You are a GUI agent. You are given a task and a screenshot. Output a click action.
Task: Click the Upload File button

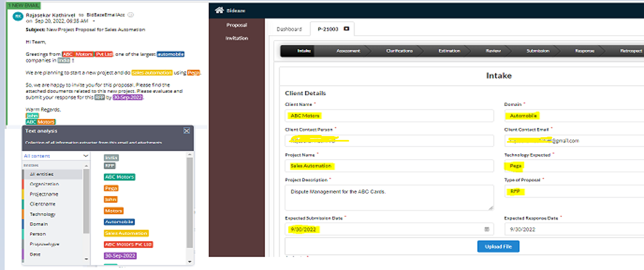(x=498, y=246)
